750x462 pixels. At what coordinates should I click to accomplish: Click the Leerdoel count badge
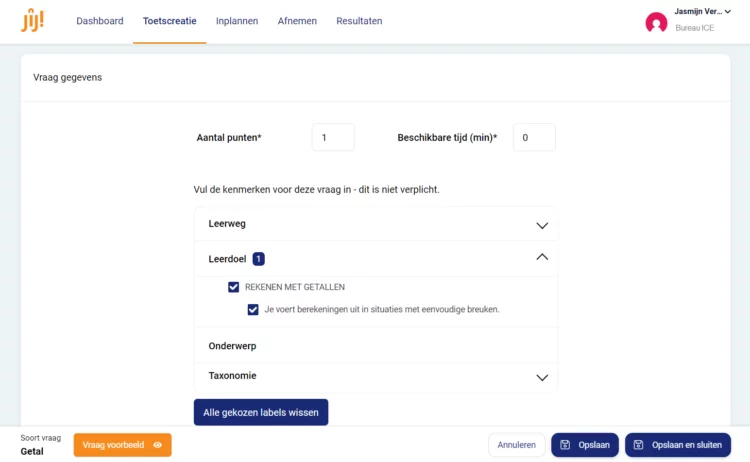click(258, 259)
